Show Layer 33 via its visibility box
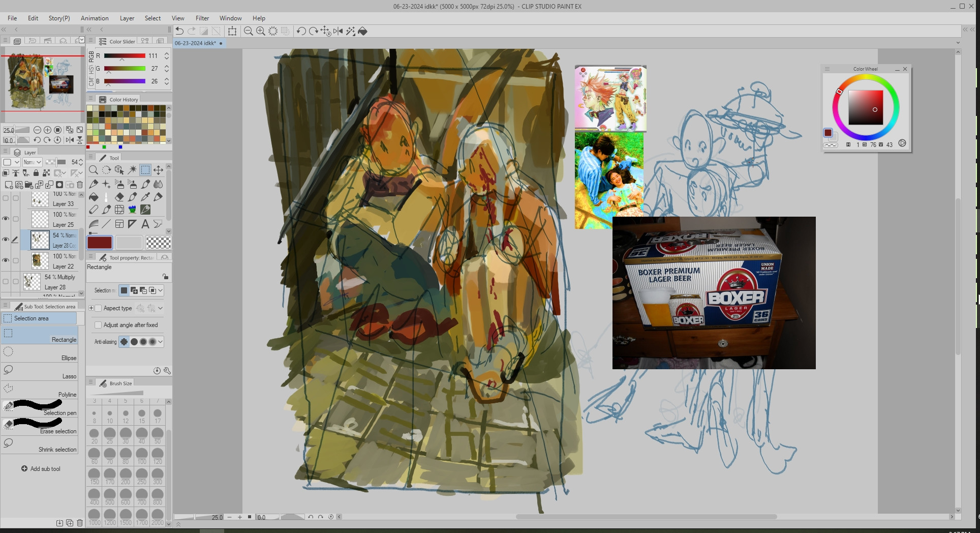Image resolution: width=980 pixels, height=533 pixels. 6,198
